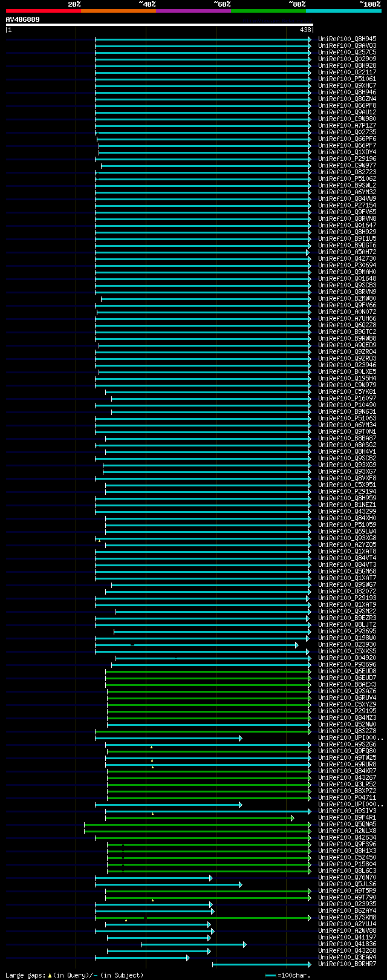Viewport: 387px width, 980px height.
Task: Click UniRef100_P16097 label
Action: [x=347, y=399]
